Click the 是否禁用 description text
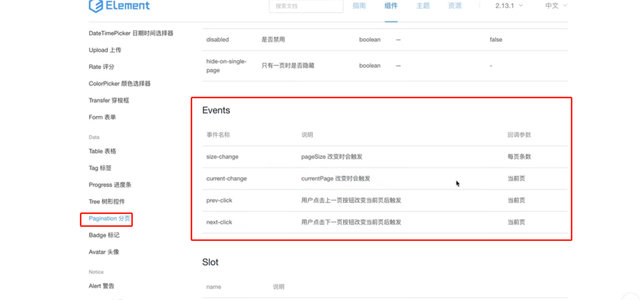644x300 pixels. point(273,39)
